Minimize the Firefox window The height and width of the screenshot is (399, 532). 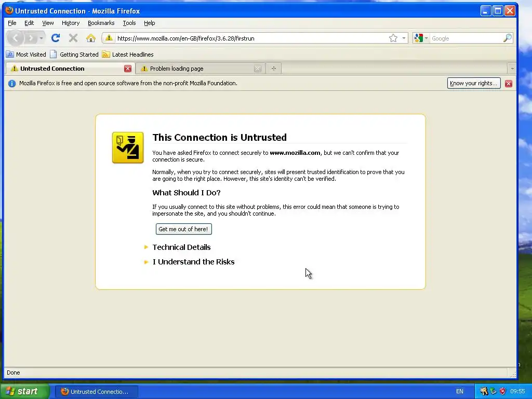click(486, 11)
